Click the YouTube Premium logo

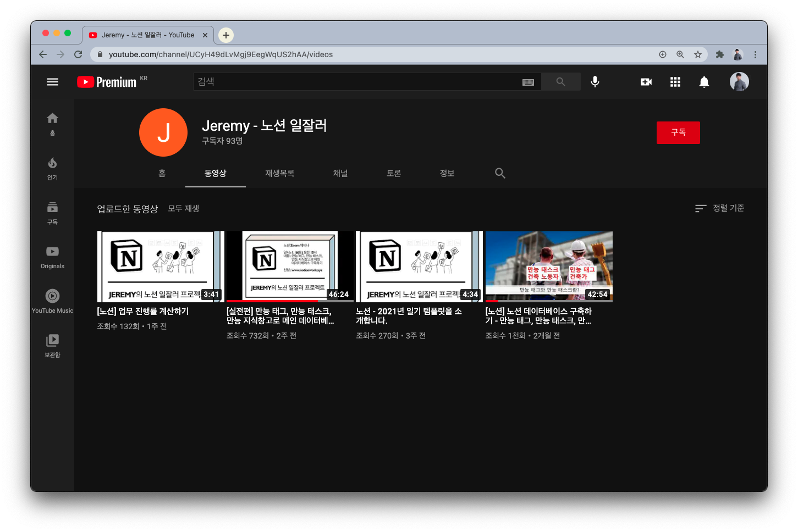(x=107, y=82)
